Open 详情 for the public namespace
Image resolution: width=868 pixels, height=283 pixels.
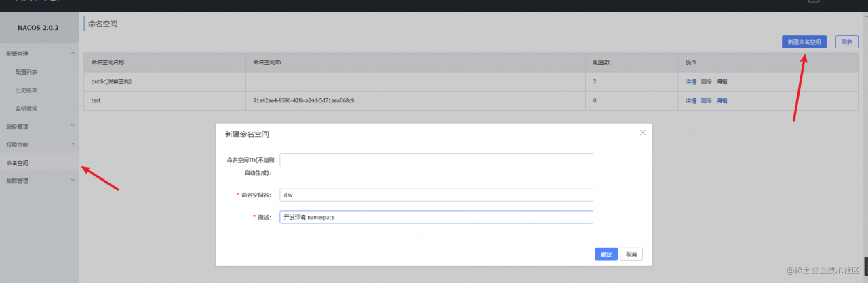pyautogui.click(x=690, y=81)
